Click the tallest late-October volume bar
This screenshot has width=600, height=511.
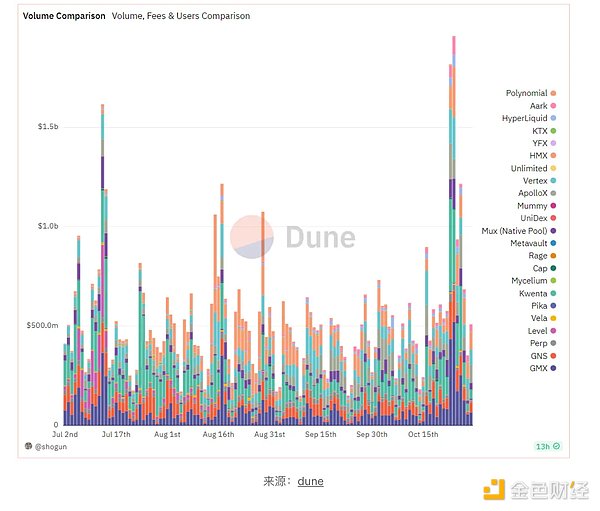(x=453, y=230)
